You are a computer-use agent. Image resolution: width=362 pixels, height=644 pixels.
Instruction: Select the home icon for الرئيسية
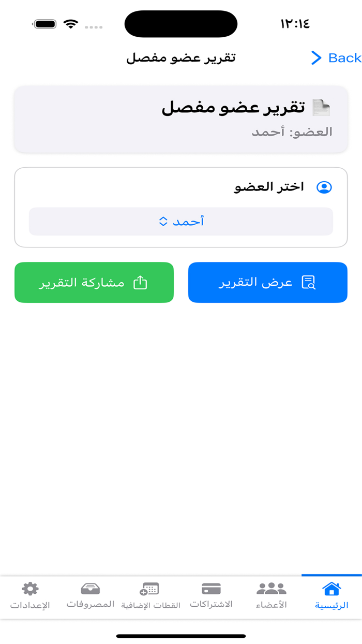click(x=330, y=589)
